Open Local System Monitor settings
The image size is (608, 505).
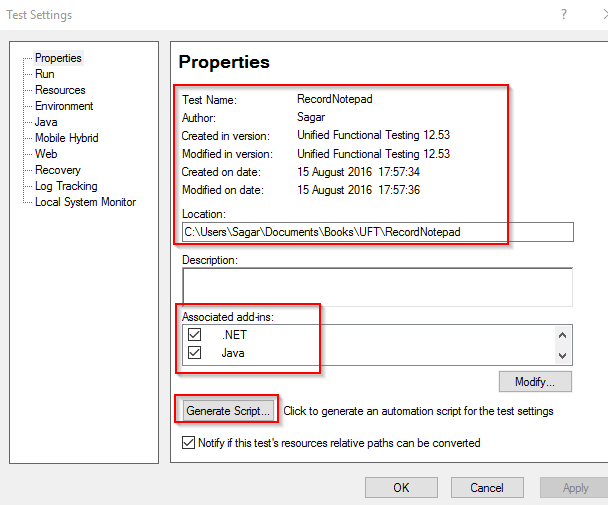click(85, 202)
